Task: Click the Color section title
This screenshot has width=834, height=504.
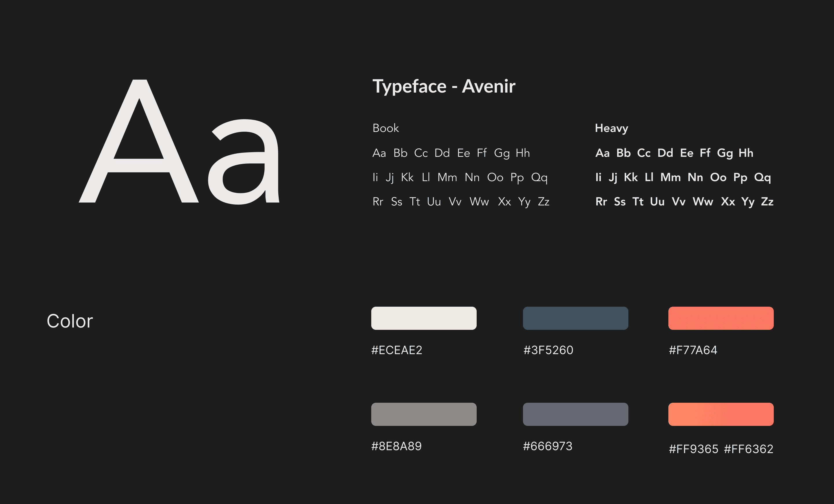Action: (x=70, y=321)
